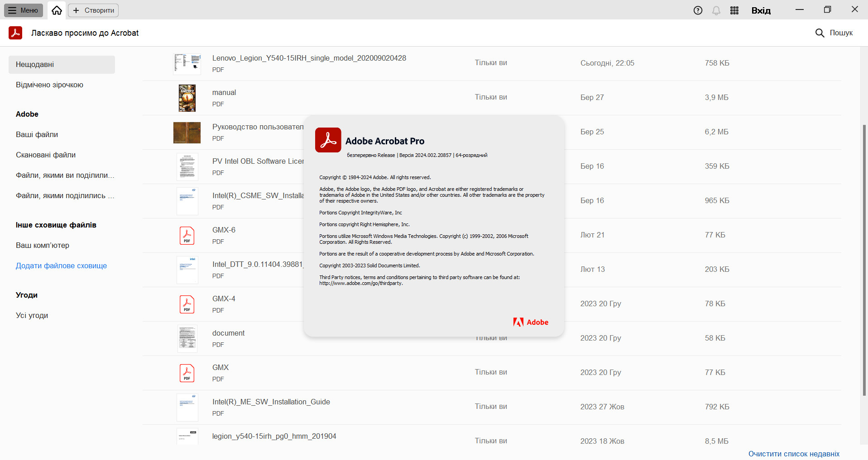
Task: Click the Adobe Acrobat Pro title text
Action: click(x=385, y=141)
